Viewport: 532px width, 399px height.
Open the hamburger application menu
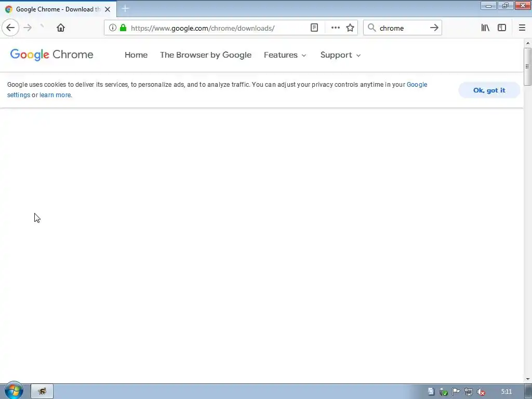pos(522,28)
